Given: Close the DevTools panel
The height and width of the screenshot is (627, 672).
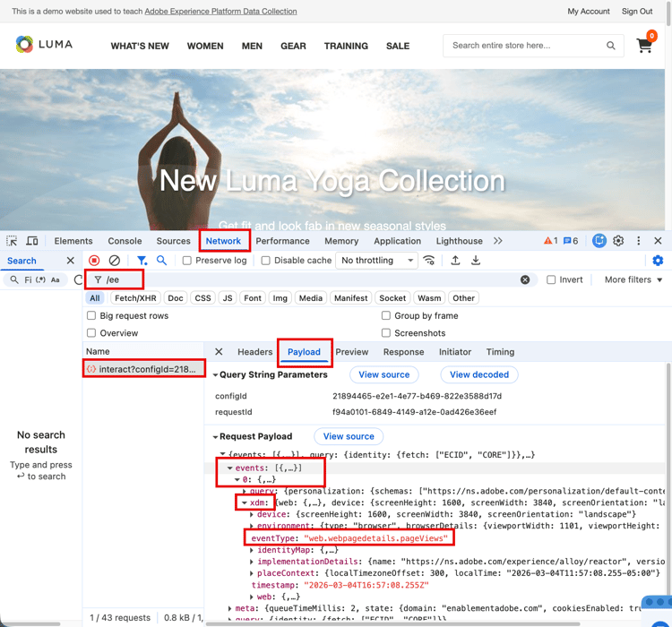Looking at the screenshot, I should (x=658, y=241).
